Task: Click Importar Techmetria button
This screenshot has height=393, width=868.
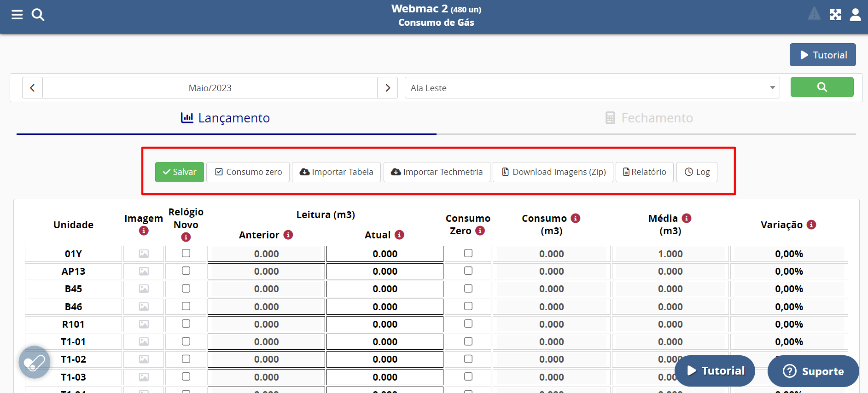Action: [x=437, y=172]
